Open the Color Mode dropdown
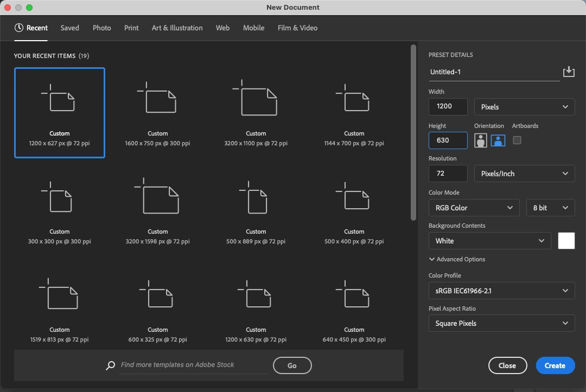586x392 pixels. [x=473, y=207]
